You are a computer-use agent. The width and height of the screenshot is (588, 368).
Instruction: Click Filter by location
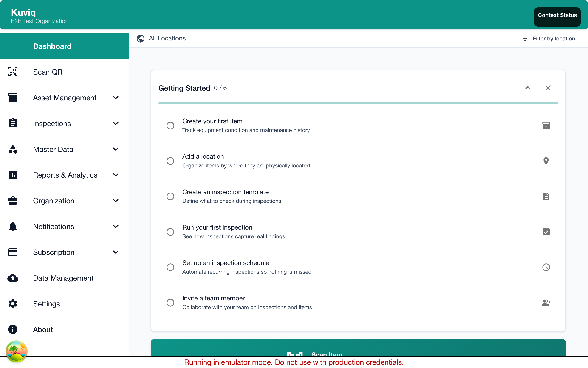click(x=548, y=38)
